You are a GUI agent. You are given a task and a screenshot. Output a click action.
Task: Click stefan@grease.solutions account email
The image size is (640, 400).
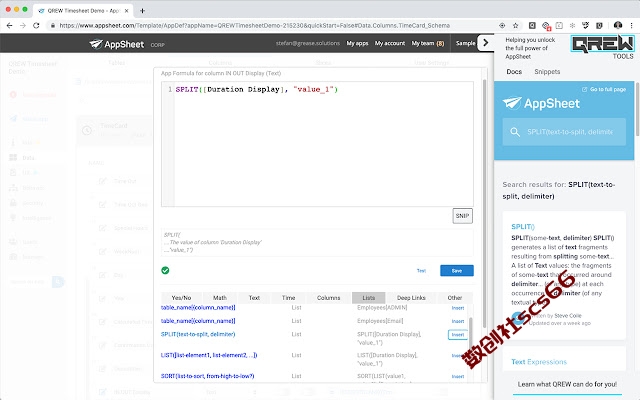pos(308,43)
